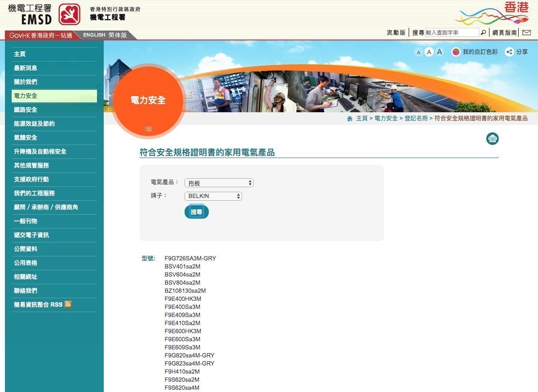Open the email envelope icon
Viewport: 538px width, 392px height.
pyautogui.click(x=527, y=33)
